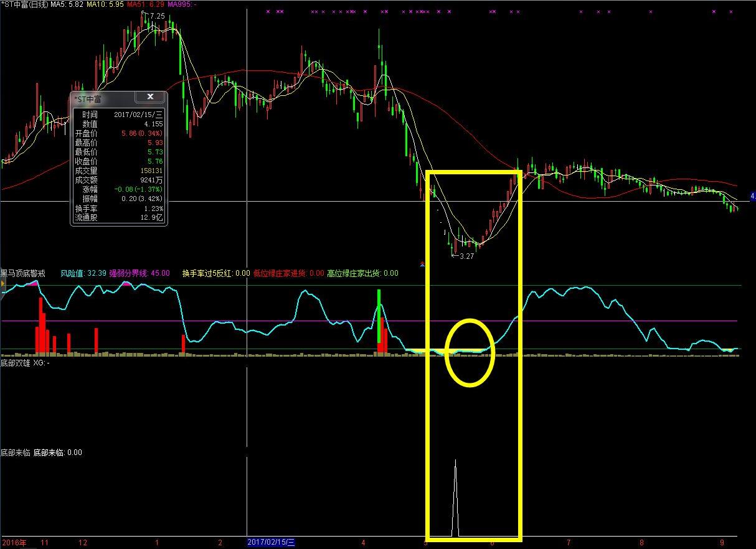This screenshot has height=549, width=756.
Task: Click the MA995 label in header
Action: coord(182,4)
